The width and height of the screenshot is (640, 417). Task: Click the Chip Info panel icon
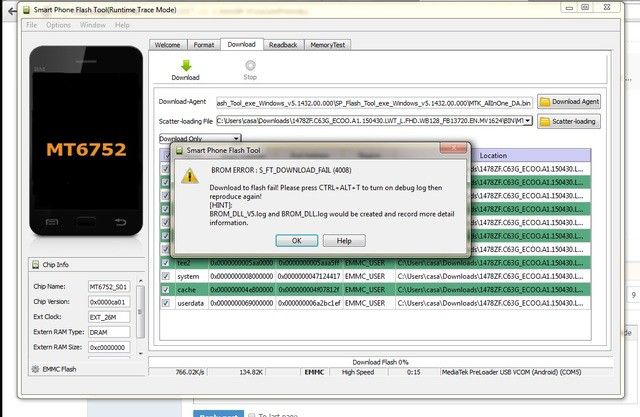click(36, 264)
